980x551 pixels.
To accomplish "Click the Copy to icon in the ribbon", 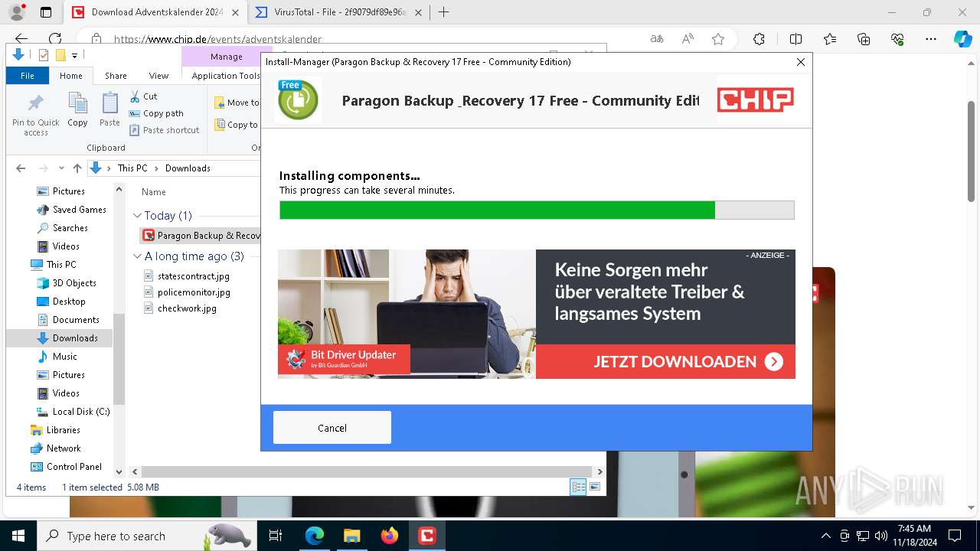I will tap(220, 125).
